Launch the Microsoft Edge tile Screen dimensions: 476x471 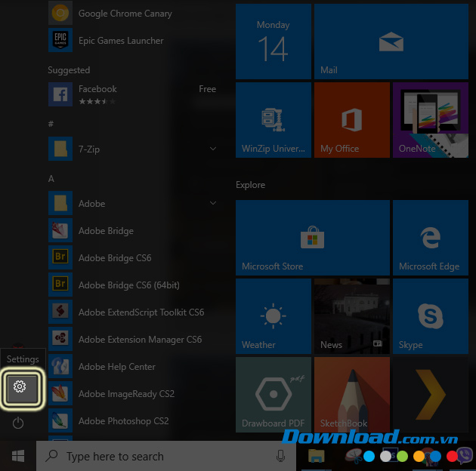click(x=431, y=238)
